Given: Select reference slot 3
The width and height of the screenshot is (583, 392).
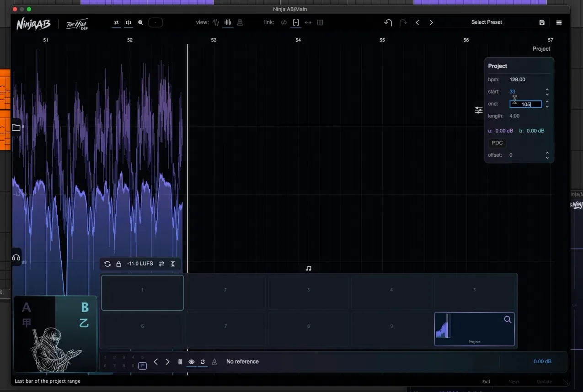Looking at the screenshot, I should point(309,292).
